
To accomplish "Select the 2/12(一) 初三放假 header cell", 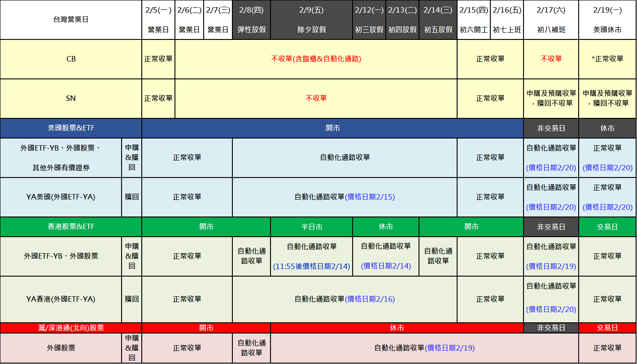I will [x=369, y=20].
